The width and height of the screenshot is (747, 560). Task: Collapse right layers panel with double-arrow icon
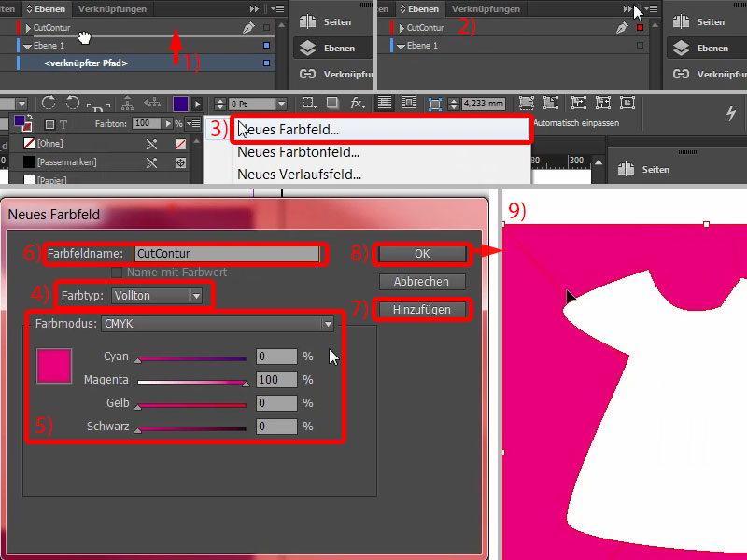click(627, 8)
